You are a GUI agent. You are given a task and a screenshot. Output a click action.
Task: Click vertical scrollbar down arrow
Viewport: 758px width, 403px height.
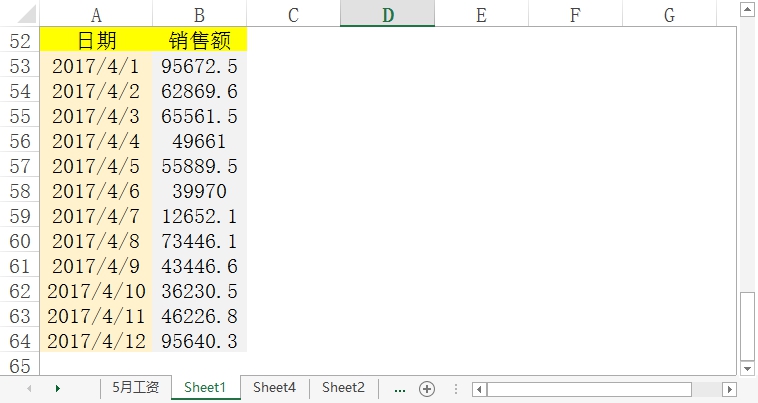(747, 368)
